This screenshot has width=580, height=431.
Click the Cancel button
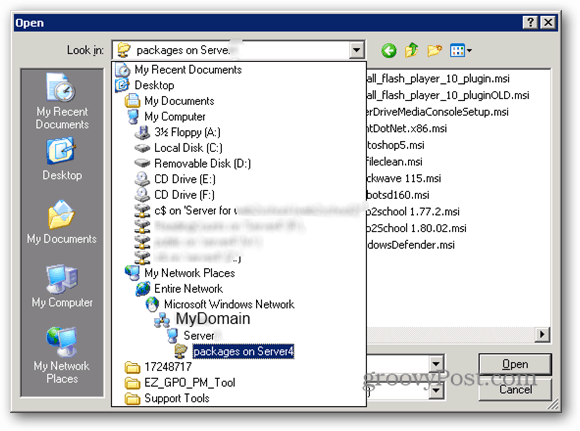pyautogui.click(x=515, y=390)
